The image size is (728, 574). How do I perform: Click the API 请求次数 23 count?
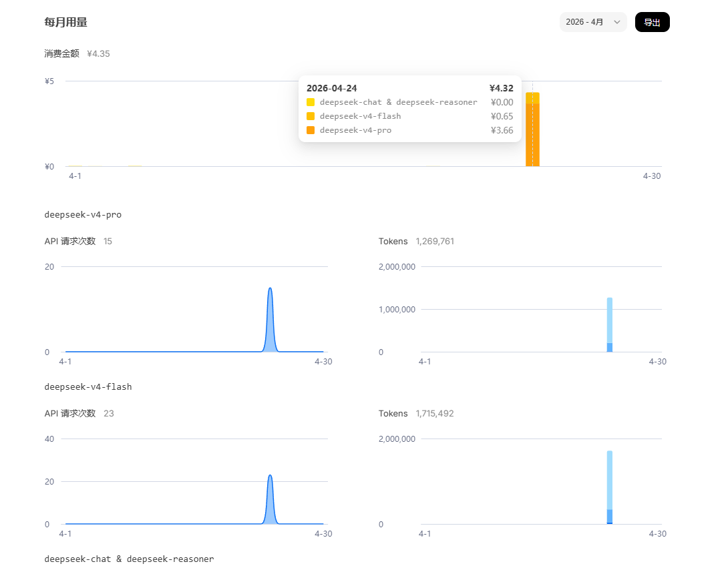pos(79,413)
